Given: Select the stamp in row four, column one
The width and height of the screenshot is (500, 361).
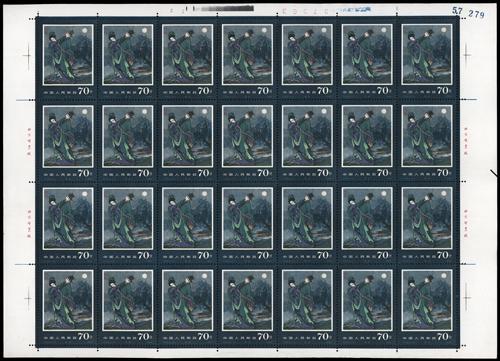Looking at the screenshot, I should pyautogui.click(x=68, y=305).
